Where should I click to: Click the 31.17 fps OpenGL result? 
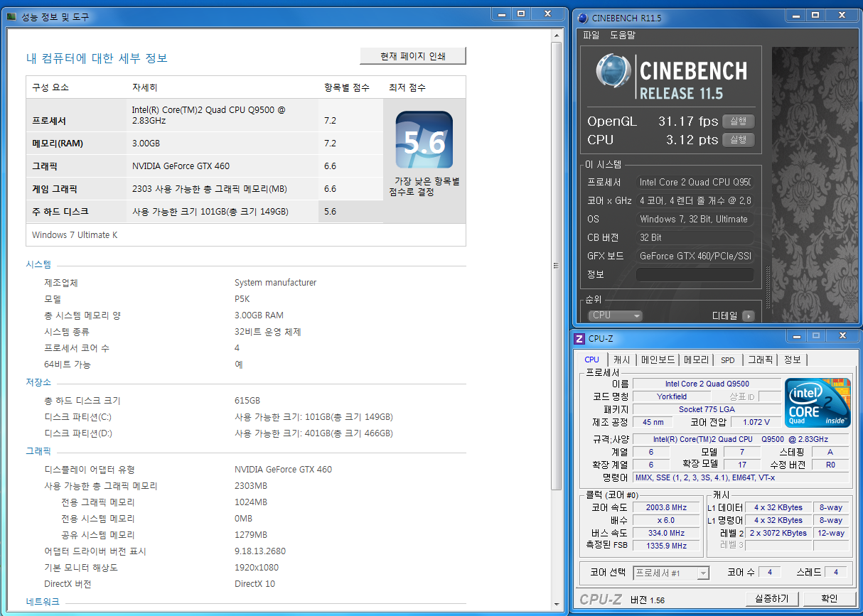click(x=688, y=121)
